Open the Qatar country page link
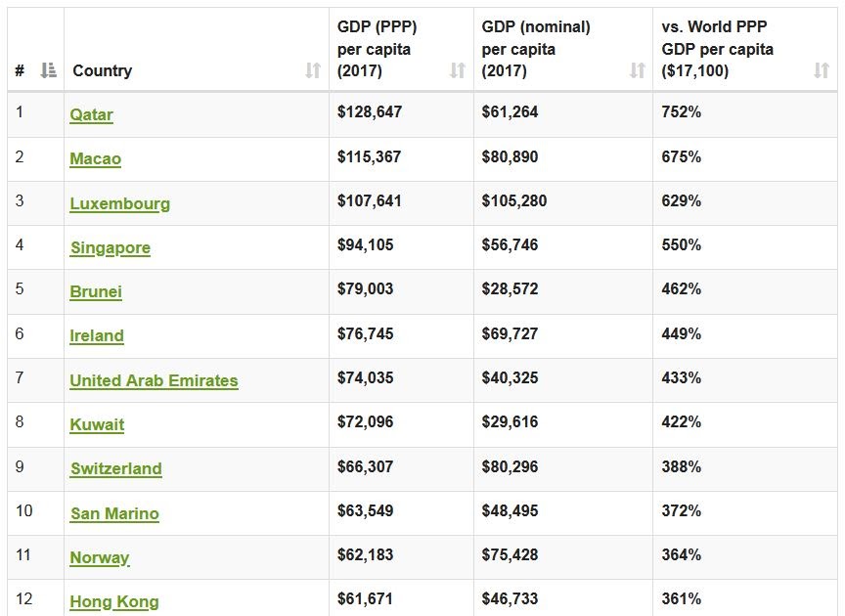 [94, 114]
